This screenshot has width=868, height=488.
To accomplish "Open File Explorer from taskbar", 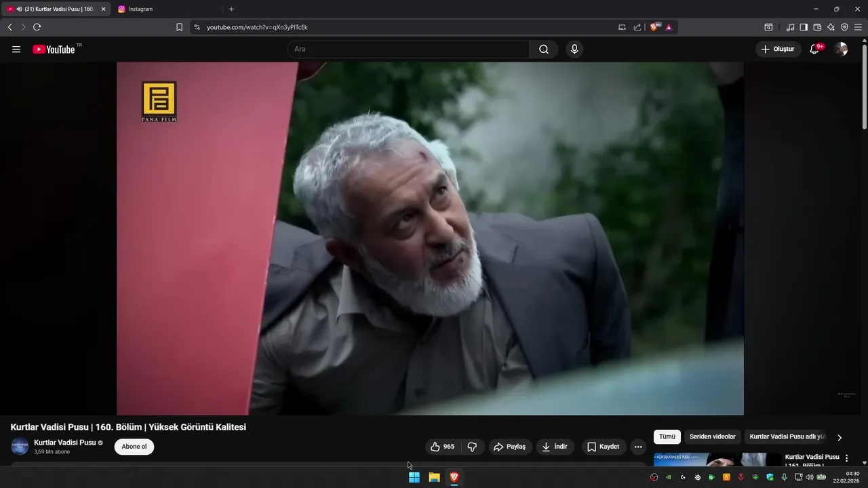I will click(434, 477).
